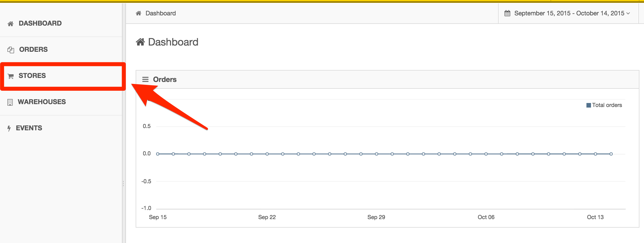Image resolution: width=644 pixels, height=243 pixels.
Task: Click the Orders panel title
Action: pyautogui.click(x=165, y=79)
